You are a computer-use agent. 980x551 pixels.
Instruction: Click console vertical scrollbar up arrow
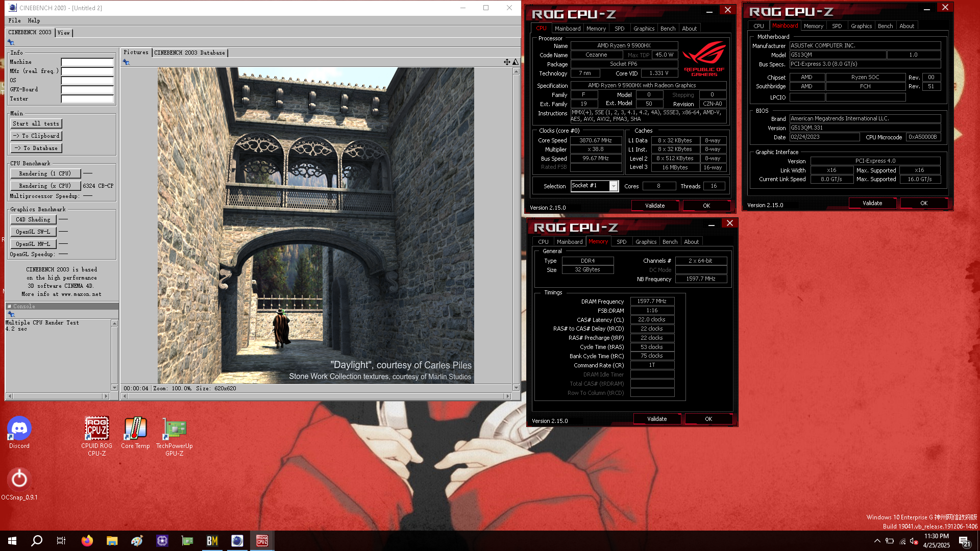click(x=114, y=323)
